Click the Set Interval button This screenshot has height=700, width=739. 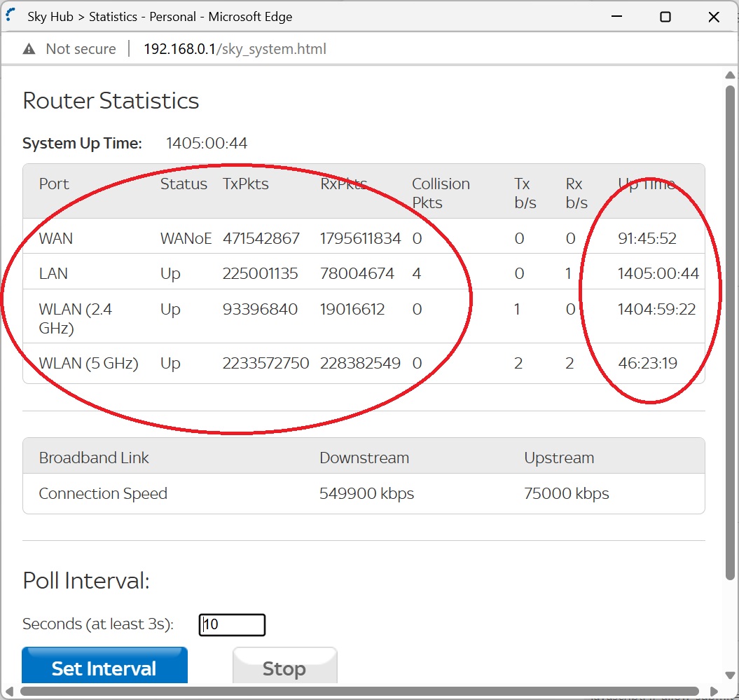tap(104, 668)
